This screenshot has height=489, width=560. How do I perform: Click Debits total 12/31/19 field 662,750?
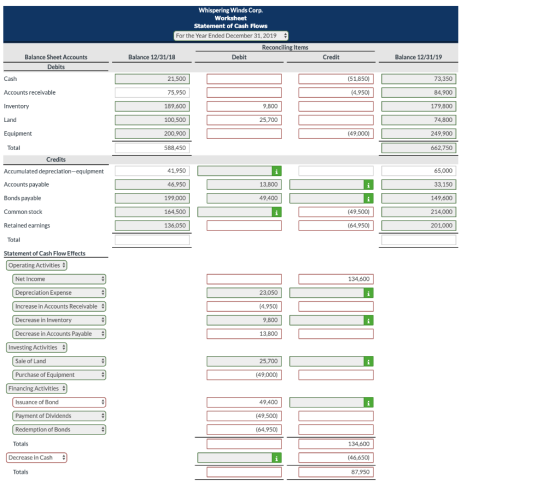click(x=419, y=148)
